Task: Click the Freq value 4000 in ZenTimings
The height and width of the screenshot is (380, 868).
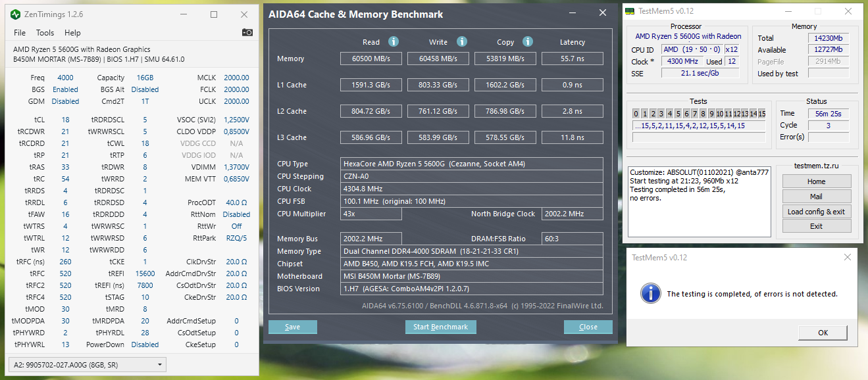Action: [x=65, y=78]
